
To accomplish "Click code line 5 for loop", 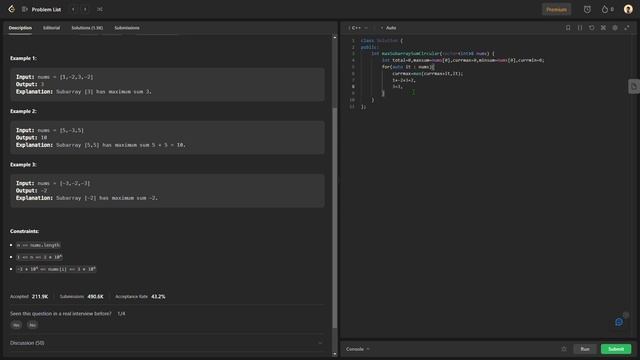I will pos(408,67).
